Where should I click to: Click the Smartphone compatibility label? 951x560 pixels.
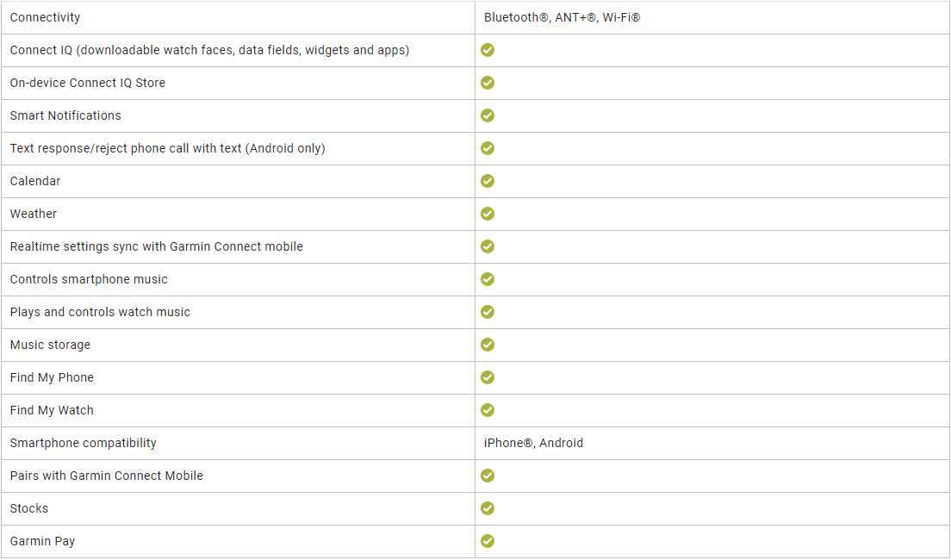coord(83,443)
